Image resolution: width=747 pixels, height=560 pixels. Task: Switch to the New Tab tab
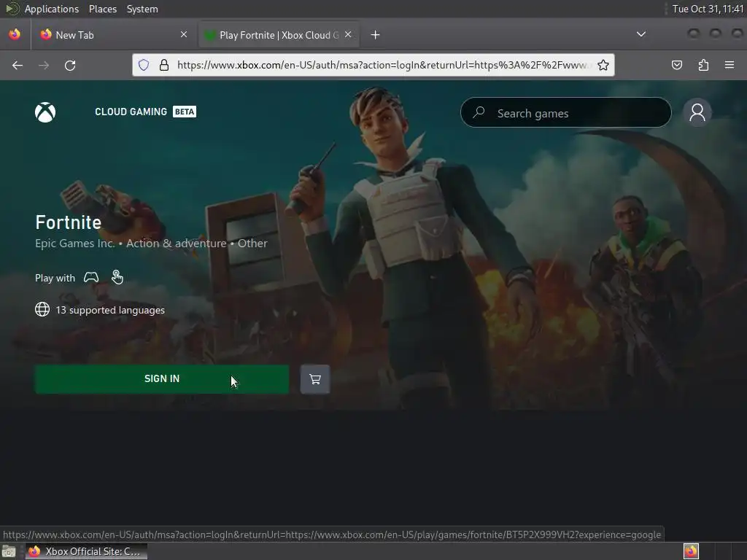113,35
